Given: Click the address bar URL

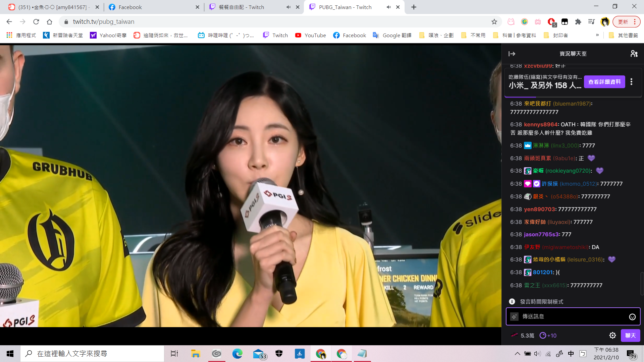Looking at the screenshot, I should [x=104, y=22].
